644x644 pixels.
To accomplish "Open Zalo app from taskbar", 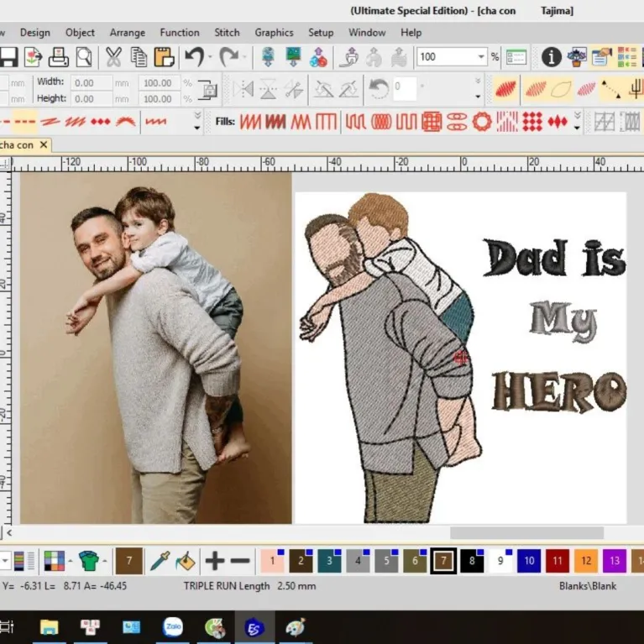I will pos(173,627).
